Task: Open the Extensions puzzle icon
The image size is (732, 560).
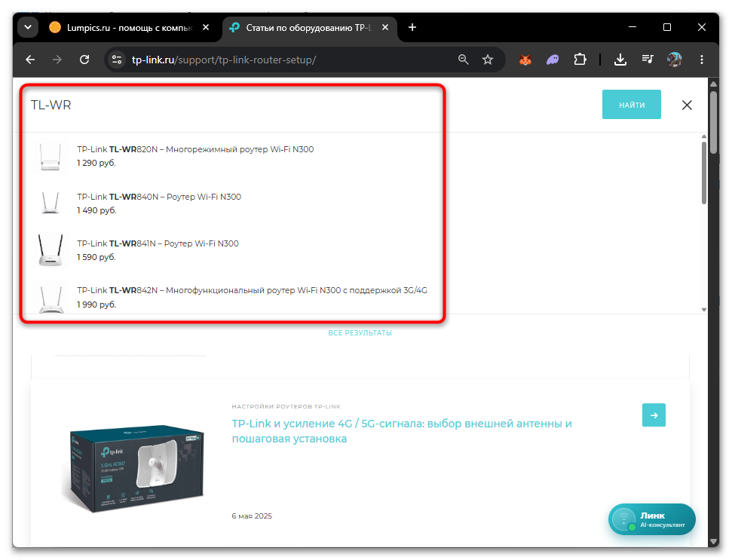Action: click(x=580, y=60)
